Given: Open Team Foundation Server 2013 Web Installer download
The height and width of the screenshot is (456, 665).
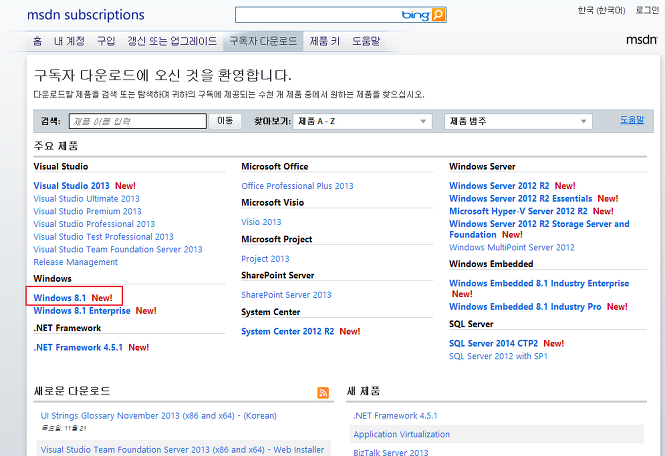Looking at the screenshot, I should [182, 450].
